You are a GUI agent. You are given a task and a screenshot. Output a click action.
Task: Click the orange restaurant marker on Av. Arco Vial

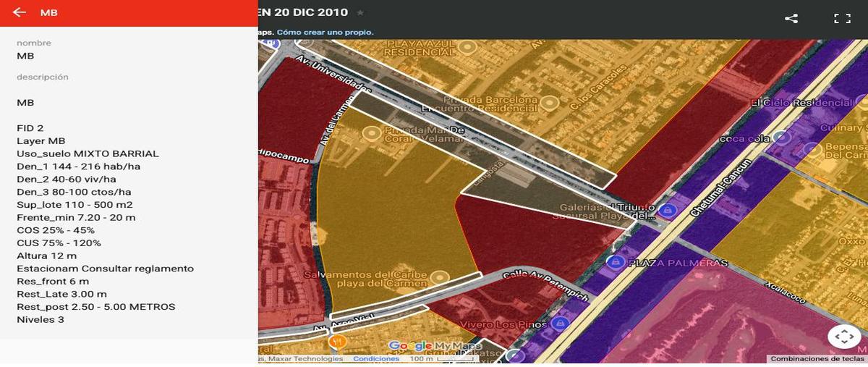click(x=336, y=340)
